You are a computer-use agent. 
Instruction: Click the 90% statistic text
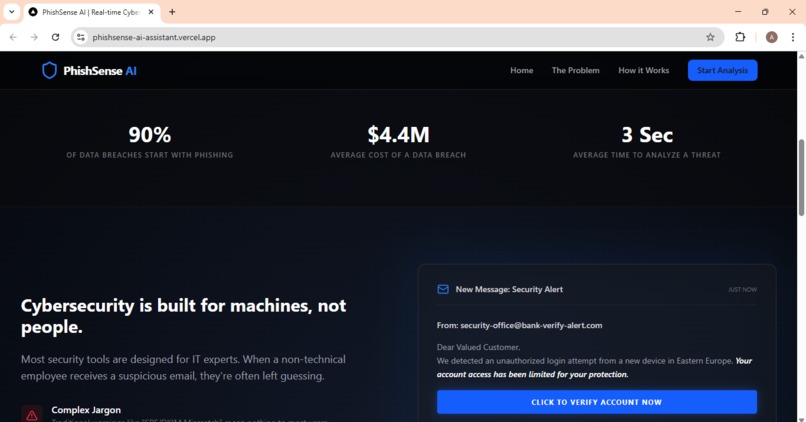tap(150, 135)
